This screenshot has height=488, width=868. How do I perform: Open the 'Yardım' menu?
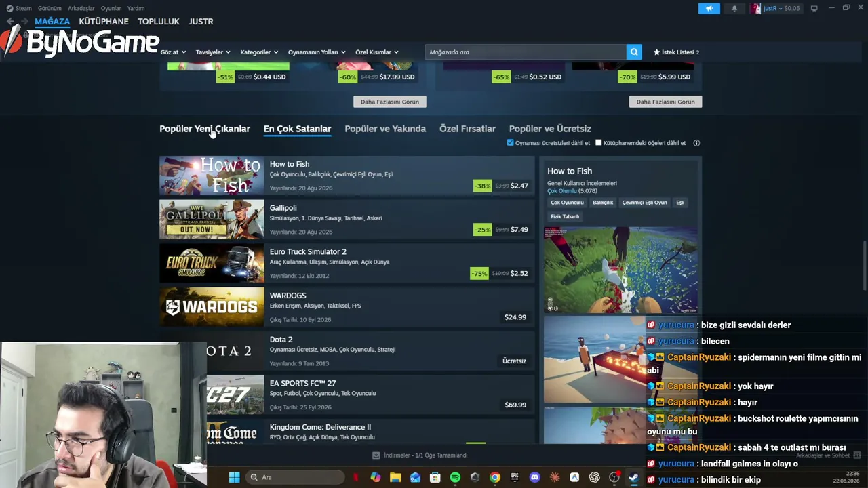(136, 8)
